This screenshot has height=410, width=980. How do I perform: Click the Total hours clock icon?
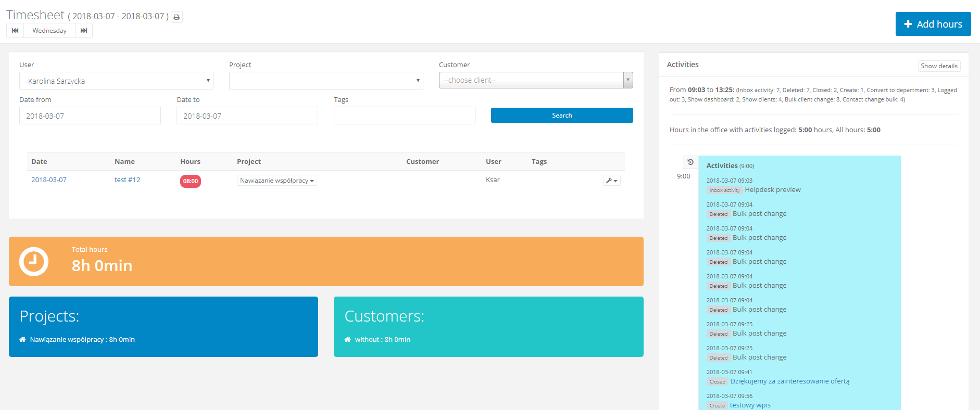click(x=34, y=261)
